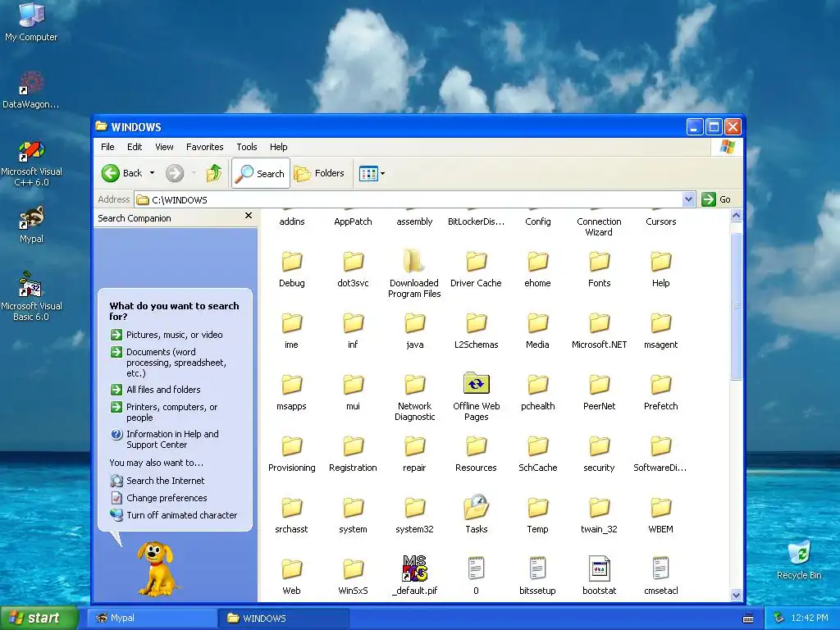Open the Start menu

coord(39,618)
